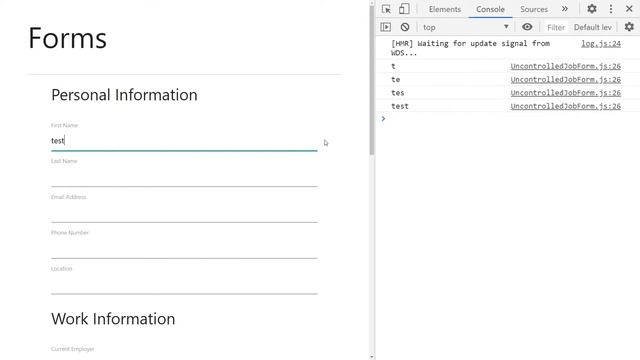The image size is (640, 360).
Task: Activate the inspect element picker icon
Action: pos(386,9)
